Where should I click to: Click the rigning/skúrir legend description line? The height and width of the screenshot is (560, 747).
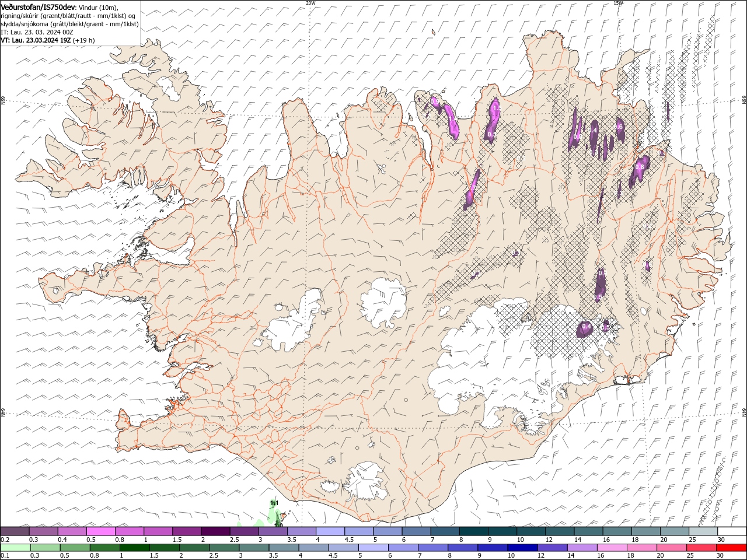[68, 15]
